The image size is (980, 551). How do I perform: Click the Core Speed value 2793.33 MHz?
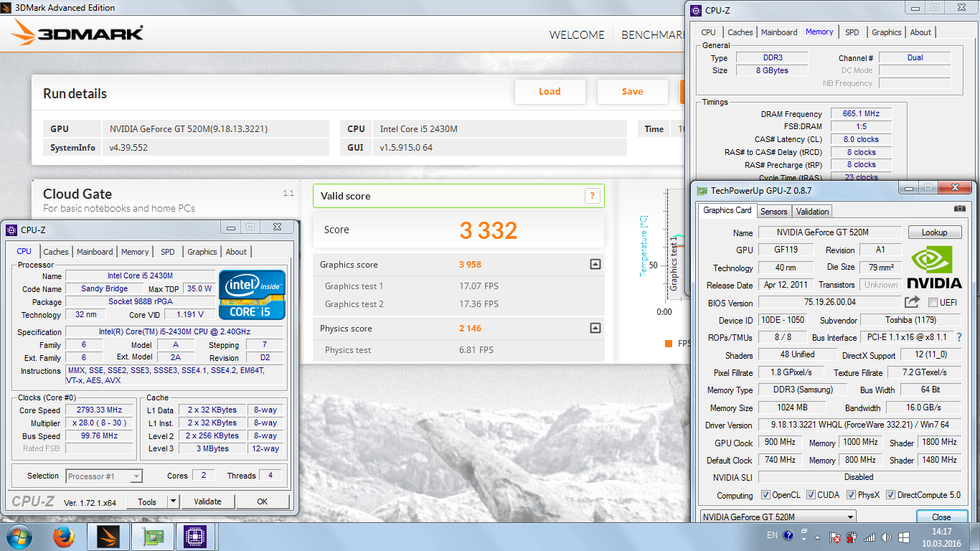point(98,410)
